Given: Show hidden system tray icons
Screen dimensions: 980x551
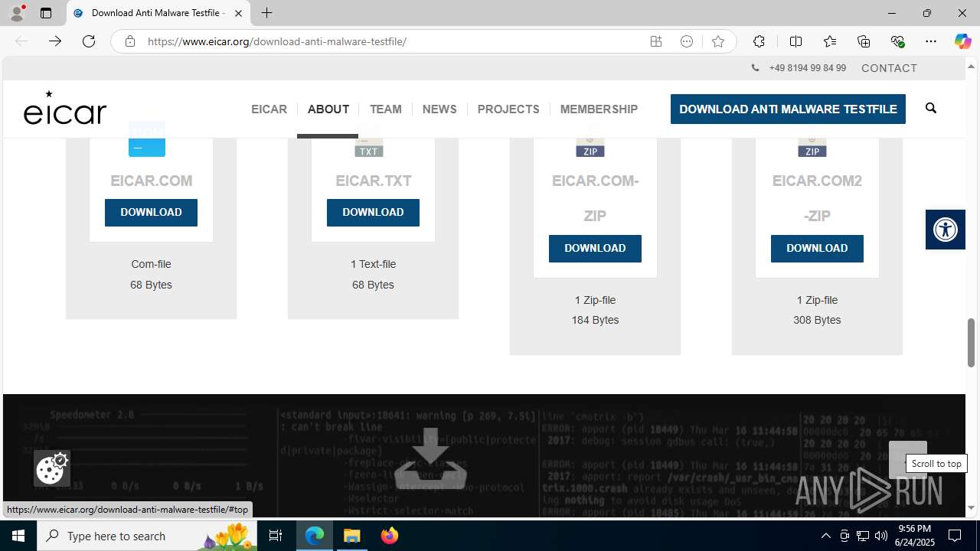Looking at the screenshot, I should point(825,536).
